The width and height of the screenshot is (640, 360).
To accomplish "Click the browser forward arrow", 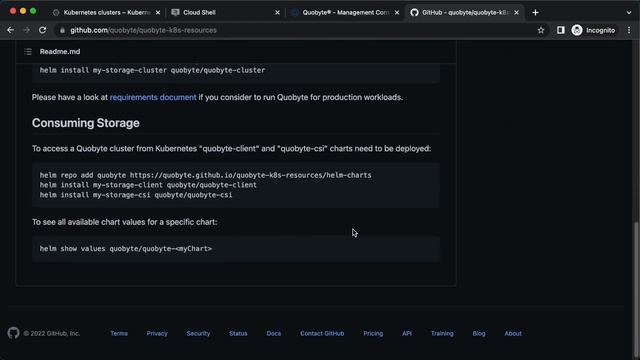I will [x=27, y=30].
